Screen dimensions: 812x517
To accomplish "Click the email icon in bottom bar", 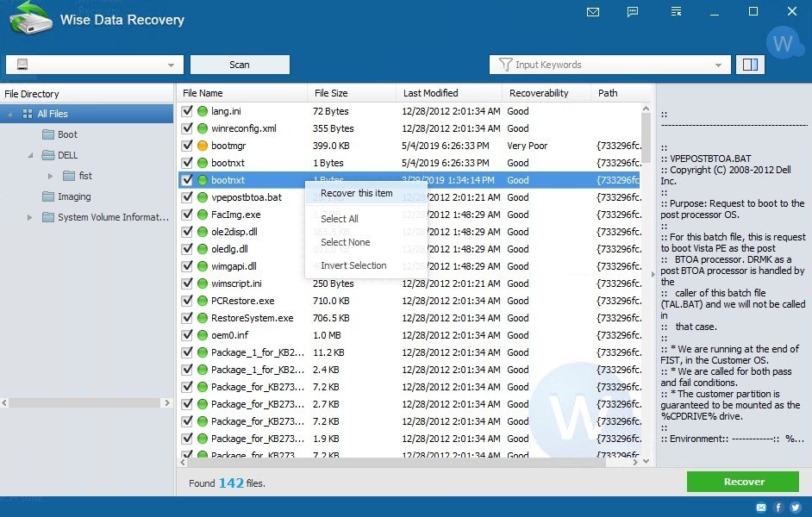I will click(x=761, y=508).
